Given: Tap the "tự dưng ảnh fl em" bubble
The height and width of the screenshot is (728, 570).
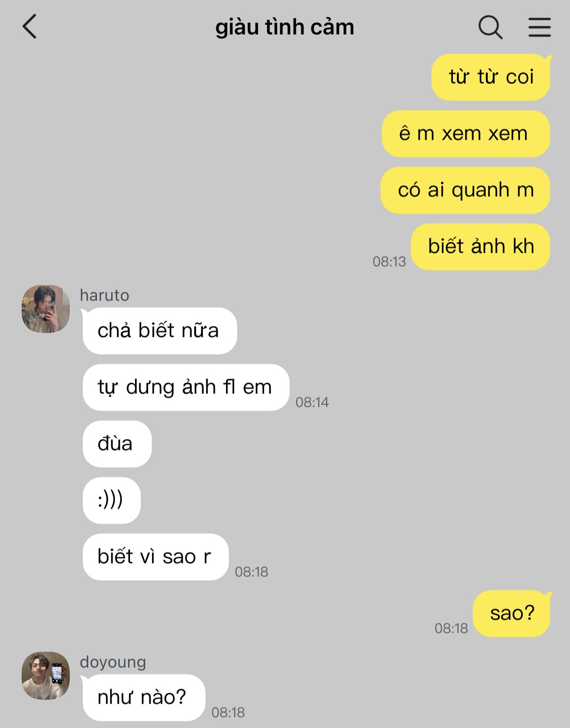Looking at the screenshot, I should pyautogui.click(x=186, y=387).
